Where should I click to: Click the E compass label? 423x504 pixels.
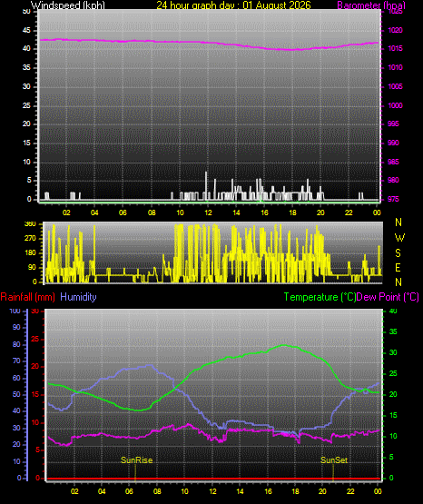click(x=398, y=268)
